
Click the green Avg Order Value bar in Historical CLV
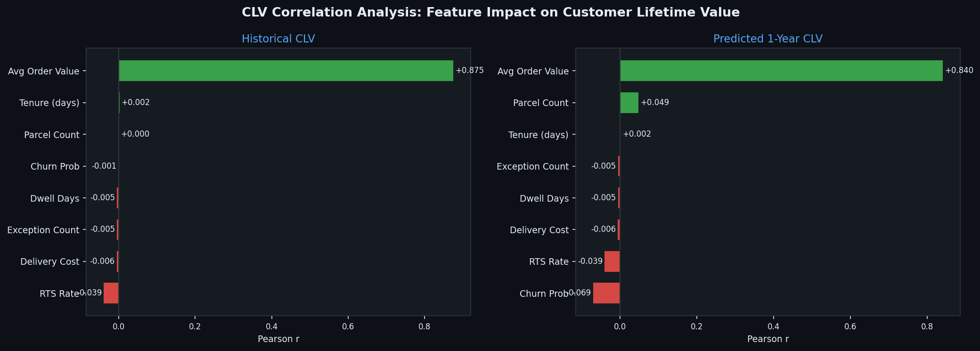286,71
